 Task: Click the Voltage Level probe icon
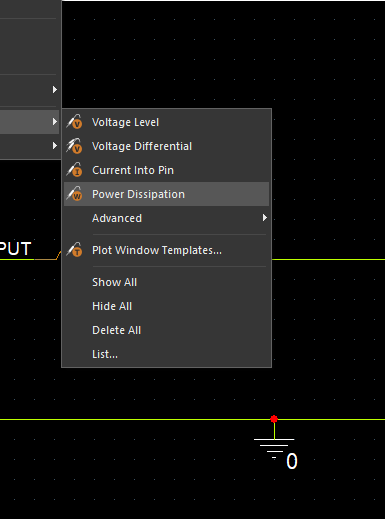(x=74, y=122)
